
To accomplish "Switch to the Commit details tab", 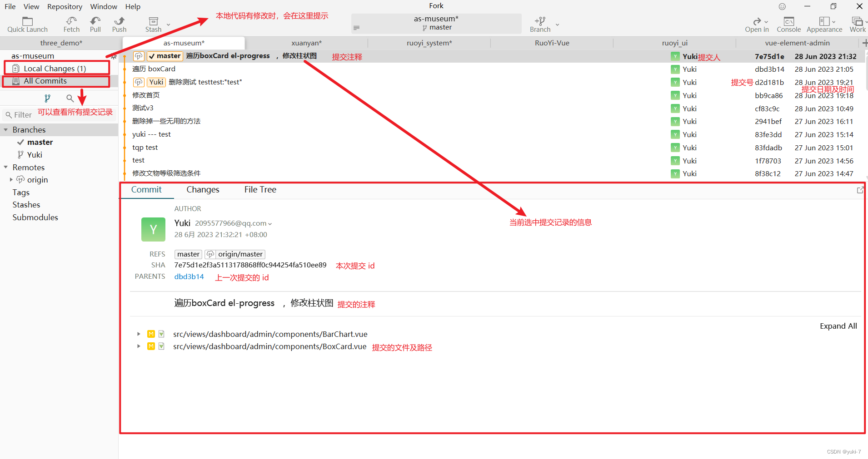I will [x=146, y=190].
